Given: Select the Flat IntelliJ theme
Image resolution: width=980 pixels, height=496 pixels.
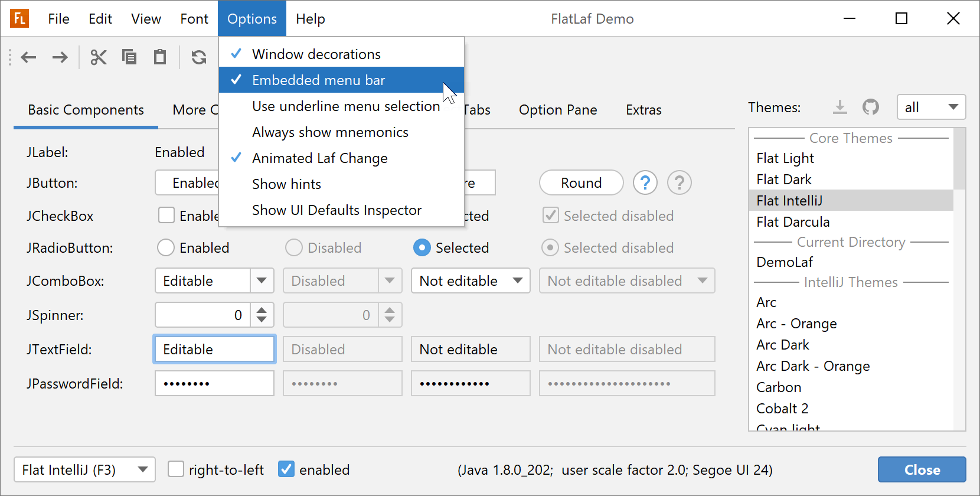Looking at the screenshot, I should (x=851, y=200).
